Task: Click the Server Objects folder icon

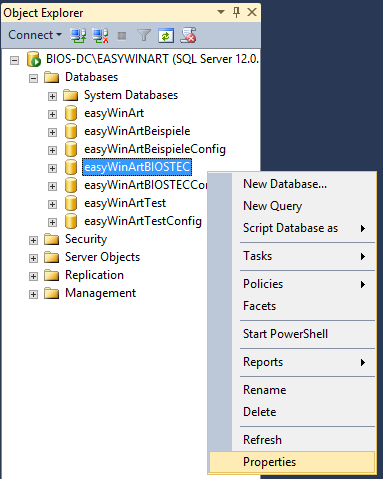Action: [52, 257]
